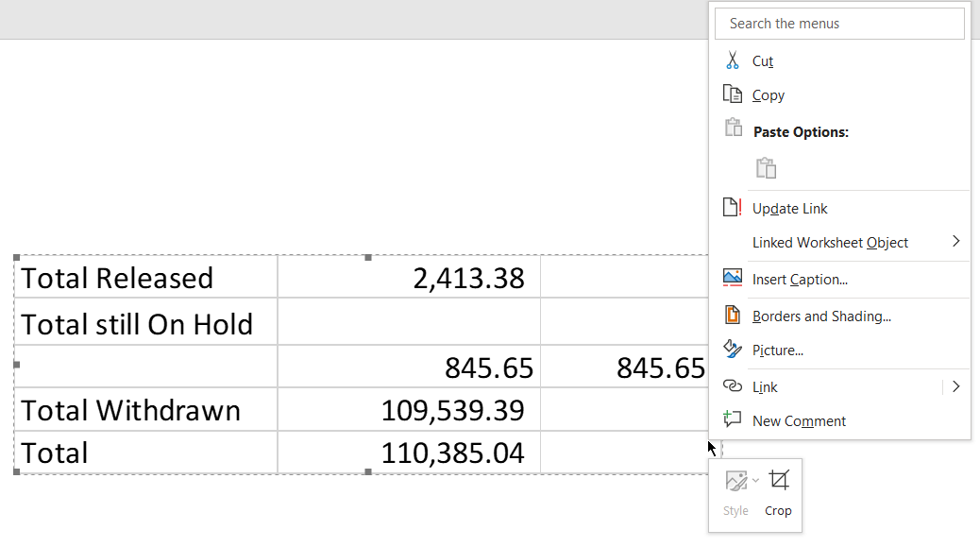Click the Cut scissors icon
Viewport: 980px width, 547px height.
(x=732, y=60)
